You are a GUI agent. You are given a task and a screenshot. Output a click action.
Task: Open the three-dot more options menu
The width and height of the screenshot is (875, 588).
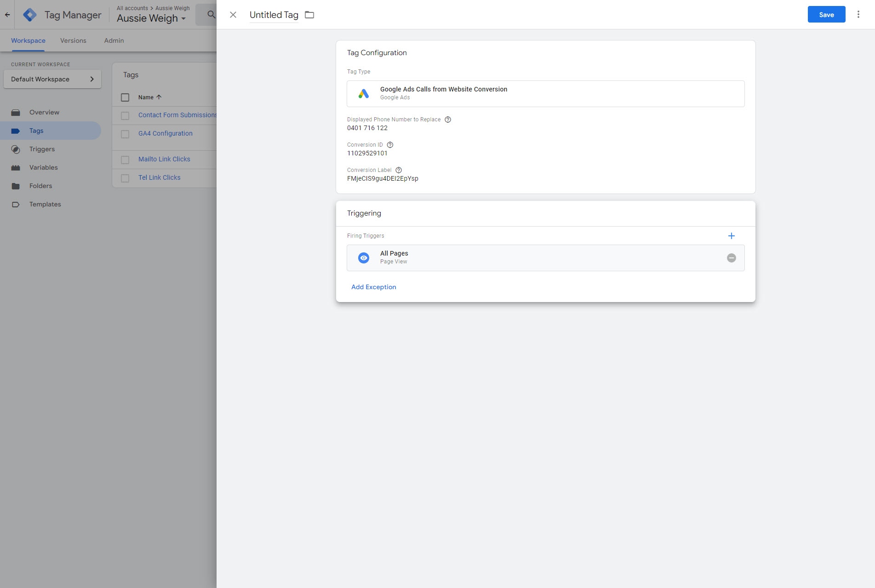coord(858,15)
